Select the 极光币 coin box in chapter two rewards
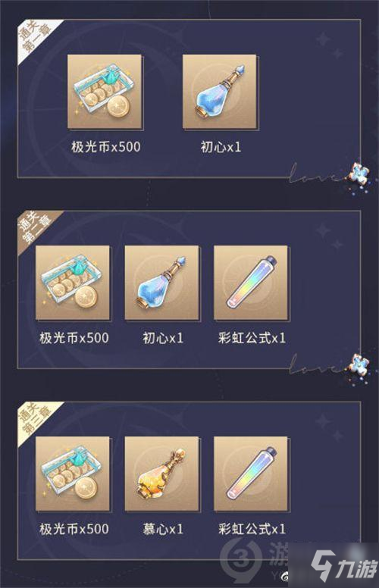Screen dimensions: 379x588 pyautogui.click(x=73, y=283)
